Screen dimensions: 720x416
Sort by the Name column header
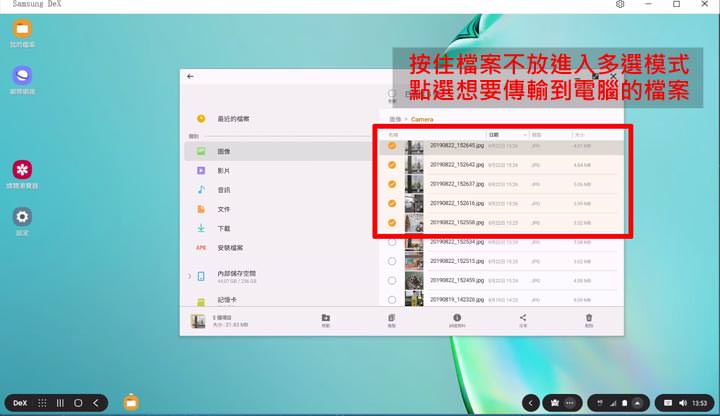(x=393, y=135)
